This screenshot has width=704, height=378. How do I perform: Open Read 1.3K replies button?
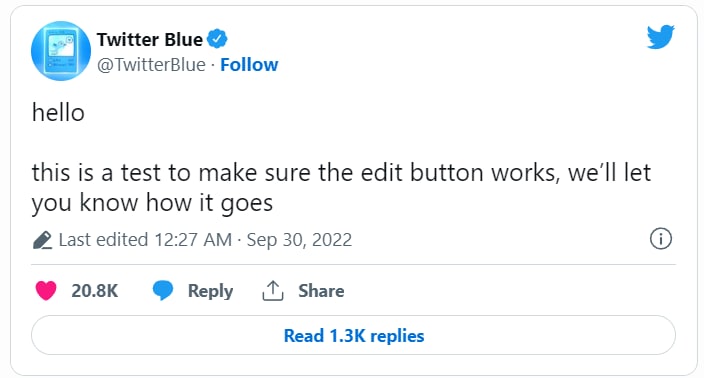pos(353,335)
